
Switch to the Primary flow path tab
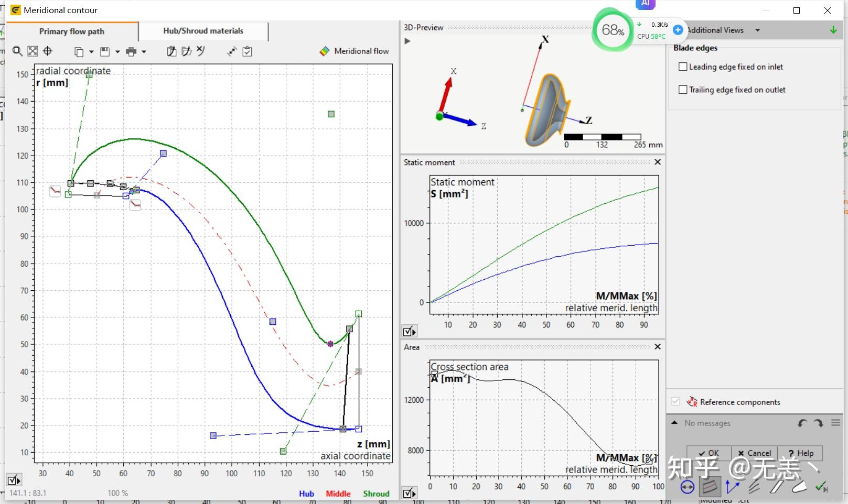click(x=72, y=31)
